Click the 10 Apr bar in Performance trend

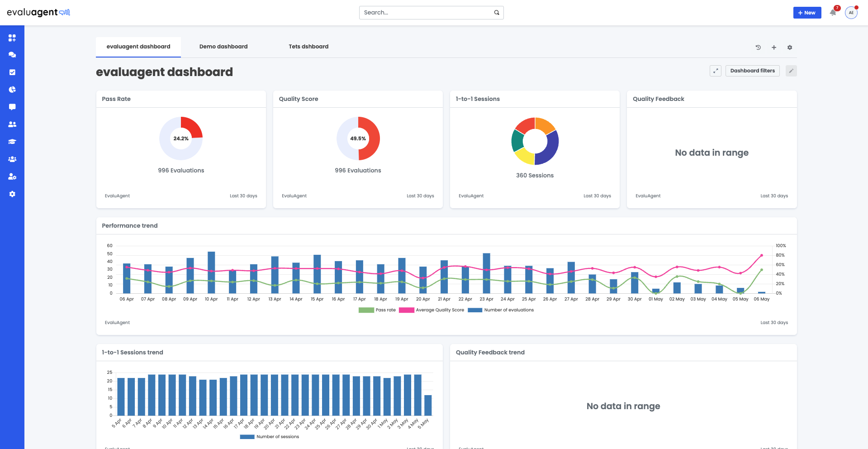211,272
